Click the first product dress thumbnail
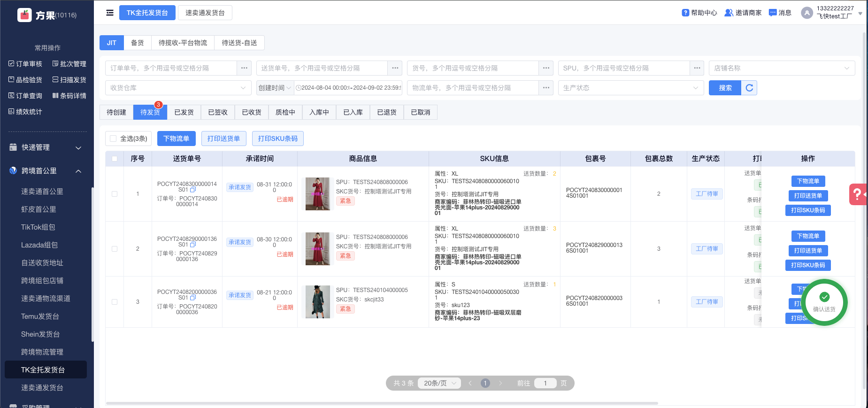 point(318,194)
